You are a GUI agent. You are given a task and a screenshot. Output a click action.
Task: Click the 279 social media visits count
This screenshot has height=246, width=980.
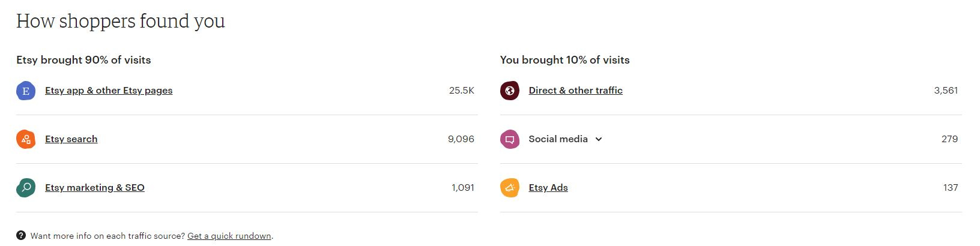pyautogui.click(x=950, y=139)
